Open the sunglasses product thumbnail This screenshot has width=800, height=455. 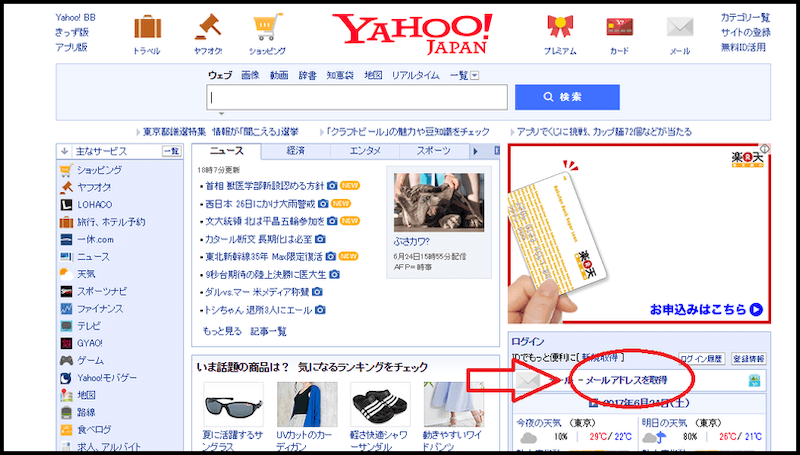pyautogui.click(x=233, y=404)
